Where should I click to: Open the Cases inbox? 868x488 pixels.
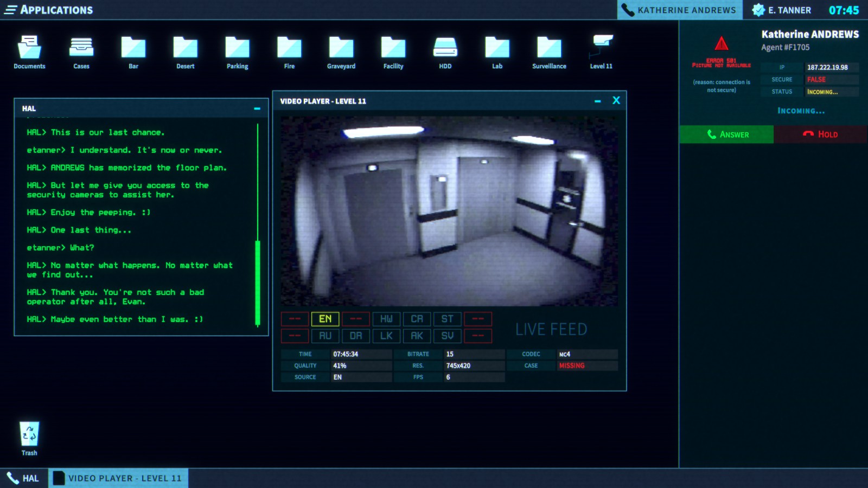pos(81,49)
